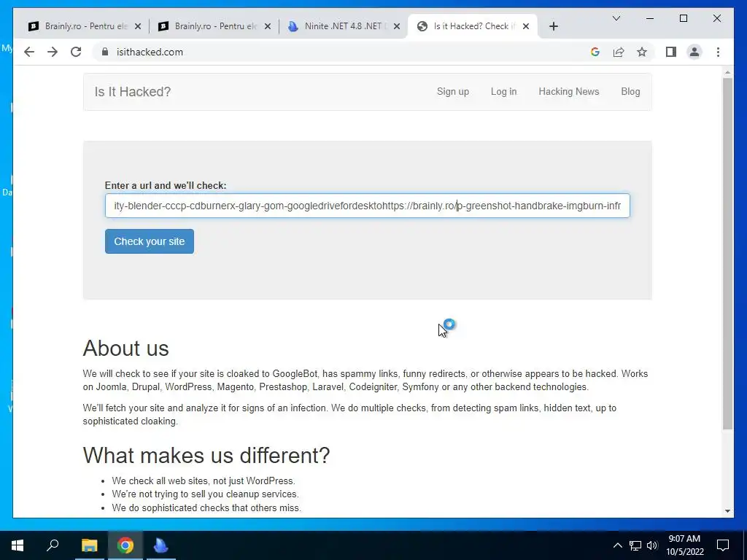The width and height of the screenshot is (747, 560).
Task: Open the Windows Start menu
Action: (18, 545)
